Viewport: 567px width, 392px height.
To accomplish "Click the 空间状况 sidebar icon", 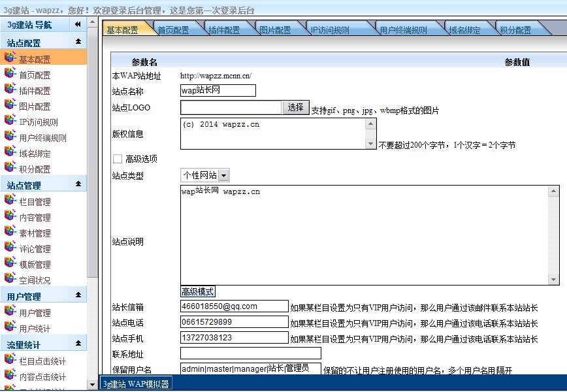I will [10, 280].
